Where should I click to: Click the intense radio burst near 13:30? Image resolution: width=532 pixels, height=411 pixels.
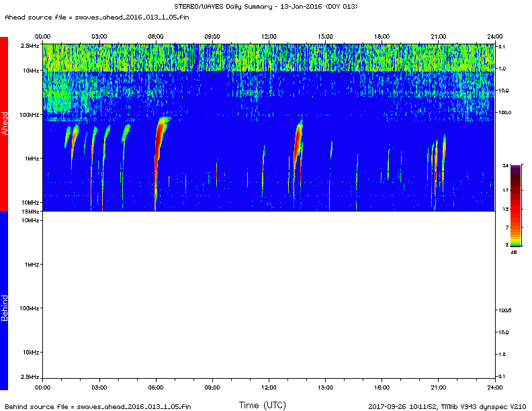tap(297, 141)
